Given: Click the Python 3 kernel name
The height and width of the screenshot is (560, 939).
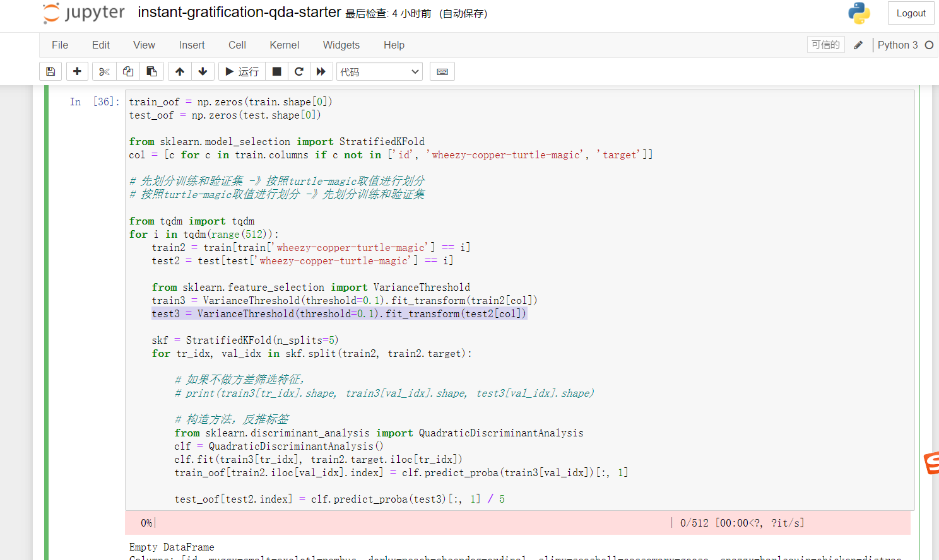Looking at the screenshot, I should click(x=897, y=45).
